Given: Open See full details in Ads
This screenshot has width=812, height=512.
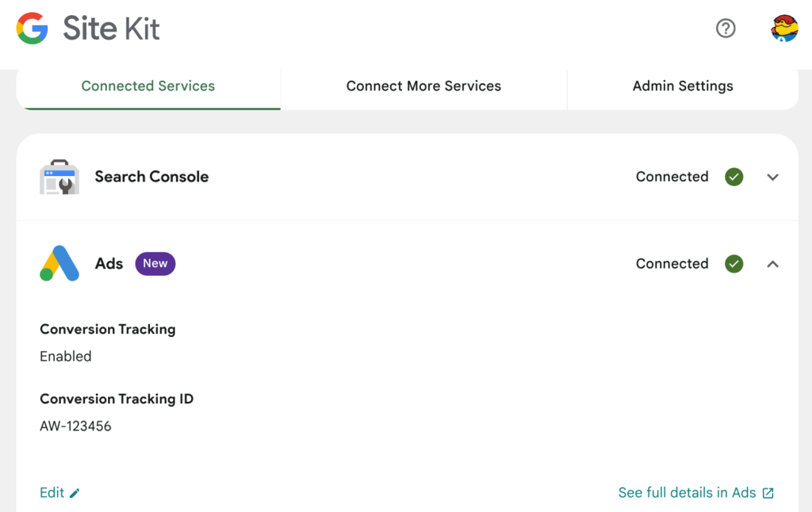Looking at the screenshot, I should pyautogui.click(x=696, y=493).
